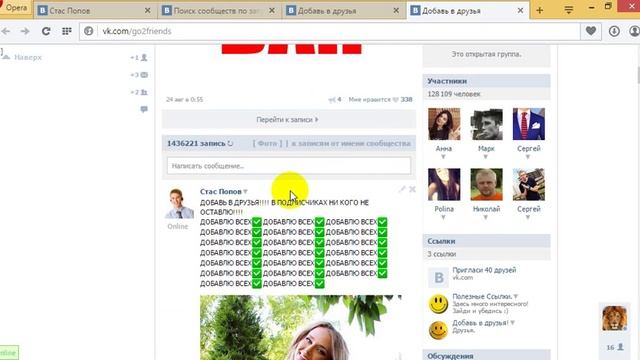Click the smiley icon for Полезные Ссылки
Image resolution: width=640 pixels, height=360 pixels.
[x=438, y=304]
